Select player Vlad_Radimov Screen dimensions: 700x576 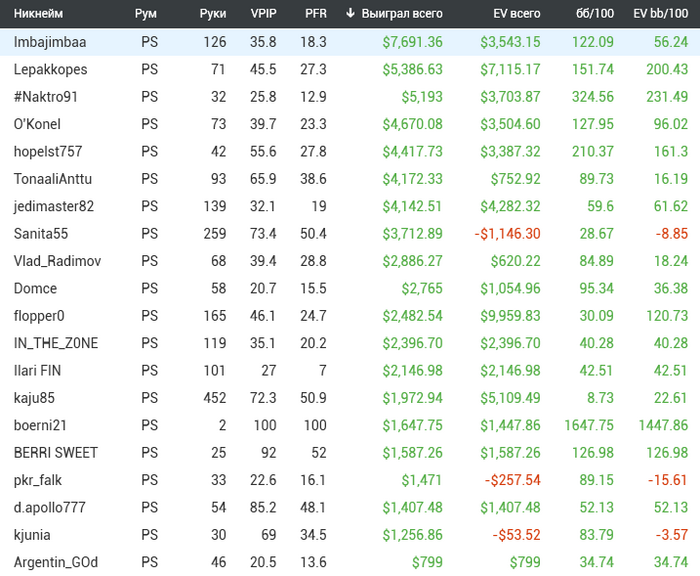pyautogui.click(x=57, y=261)
